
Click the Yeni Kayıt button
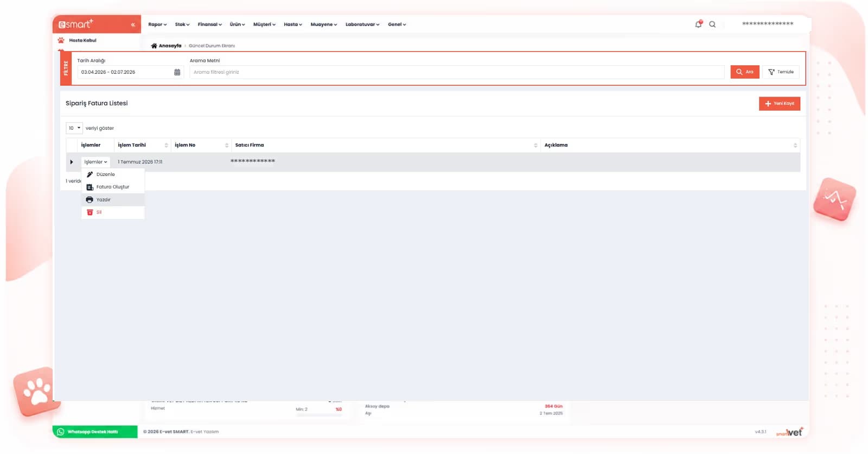pos(779,104)
